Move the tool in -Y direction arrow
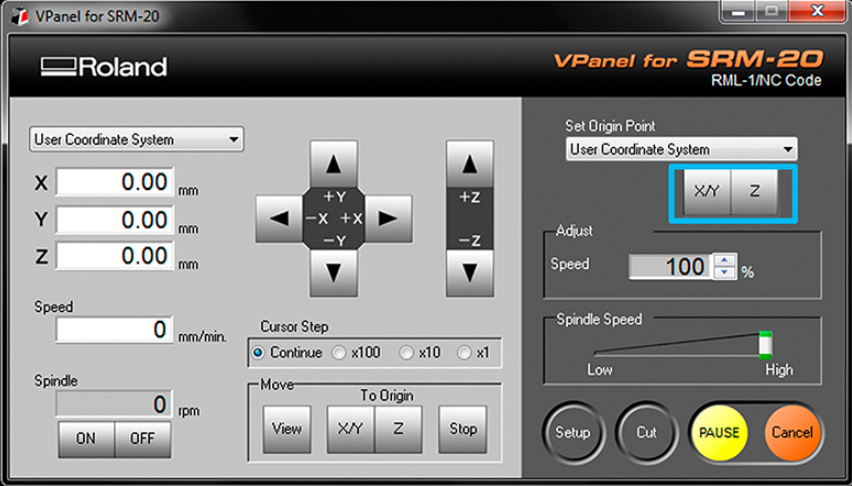The image size is (852, 486). 334,273
